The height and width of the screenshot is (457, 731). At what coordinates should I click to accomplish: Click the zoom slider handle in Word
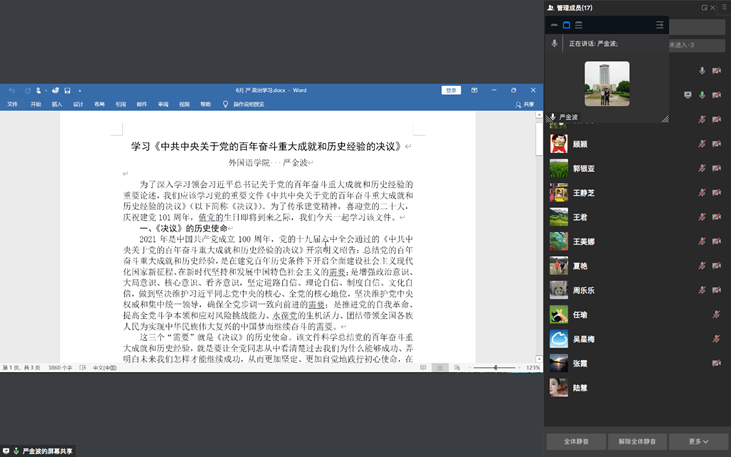coord(496,368)
